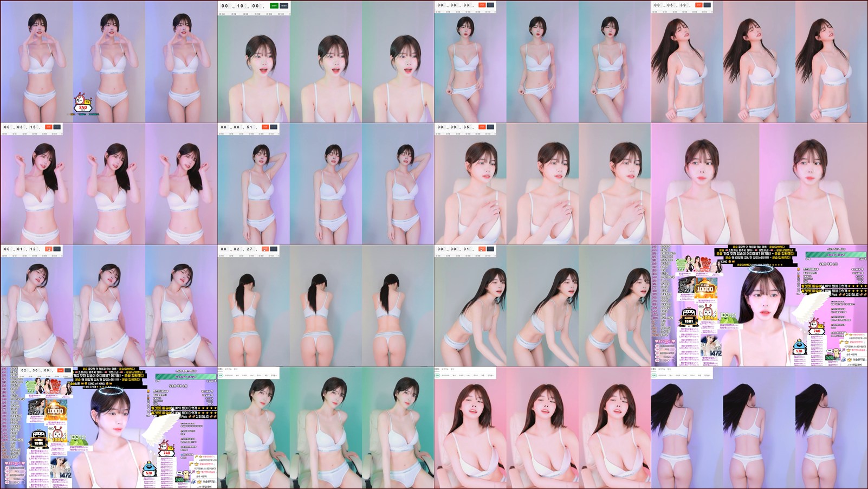This screenshot has height=489, width=868.
Task: Click RESET button beside the green START button
Action: [284, 5]
